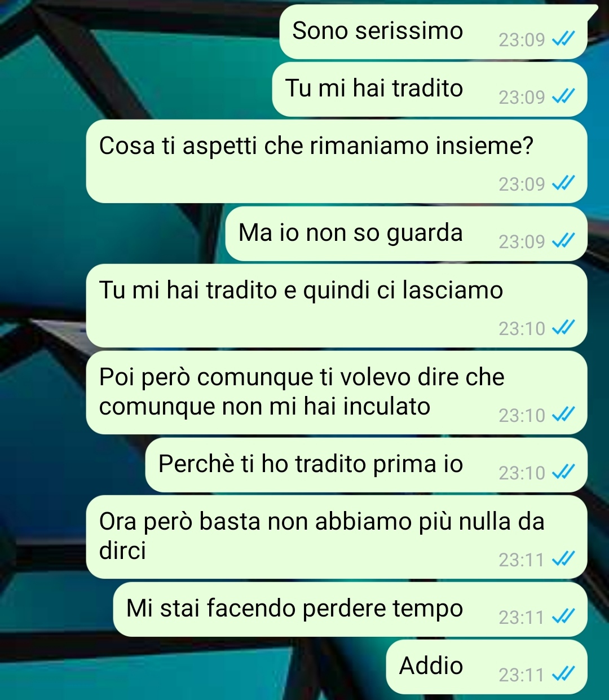Click the double-check on 'Perchè ti ho tradito prima io'
609x700 pixels.
tap(563, 472)
